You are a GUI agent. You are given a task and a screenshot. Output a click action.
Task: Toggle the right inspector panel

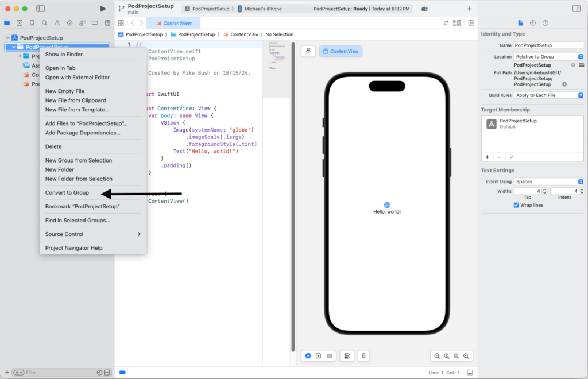(x=577, y=9)
